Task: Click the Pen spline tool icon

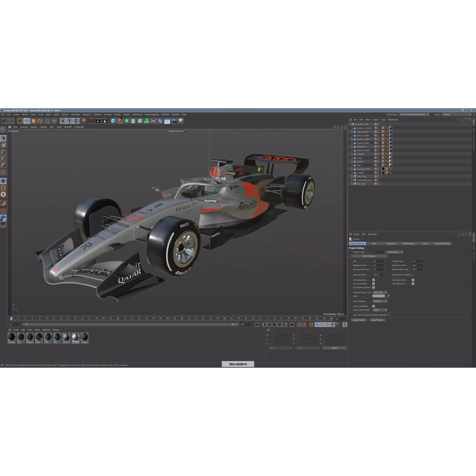Action: 120,121
